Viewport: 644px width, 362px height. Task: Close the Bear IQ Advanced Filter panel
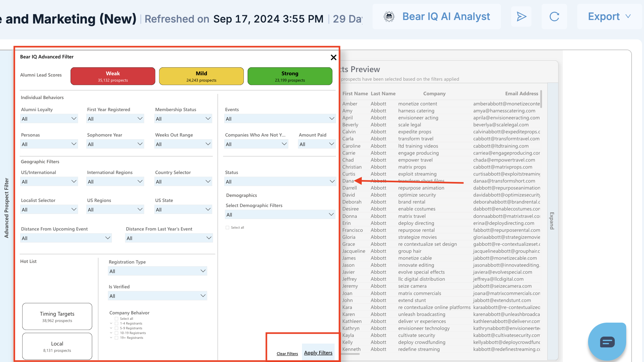[x=333, y=57]
